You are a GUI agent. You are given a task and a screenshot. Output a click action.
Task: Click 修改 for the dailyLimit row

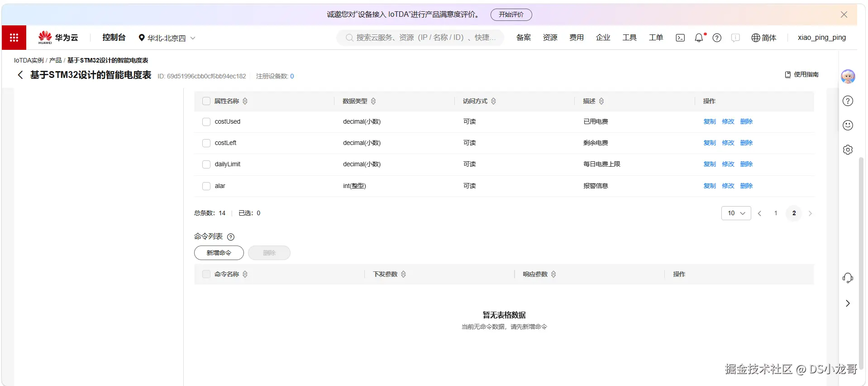click(728, 164)
